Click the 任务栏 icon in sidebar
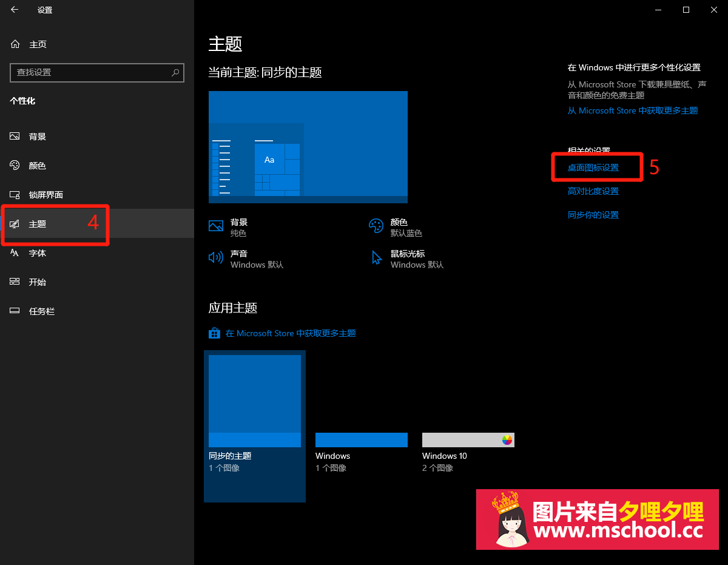728x565 pixels. [15, 311]
